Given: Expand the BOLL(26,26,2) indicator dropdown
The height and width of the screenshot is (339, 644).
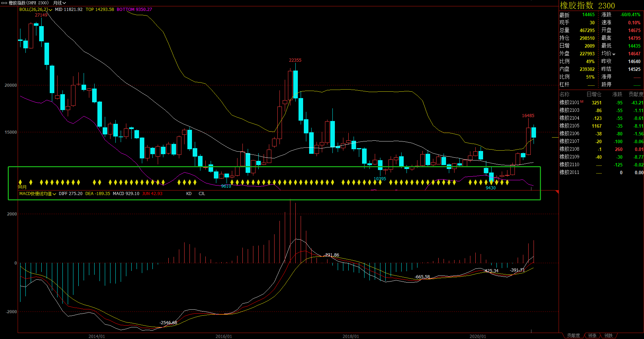Looking at the screenshot, I should coord(50,10).
